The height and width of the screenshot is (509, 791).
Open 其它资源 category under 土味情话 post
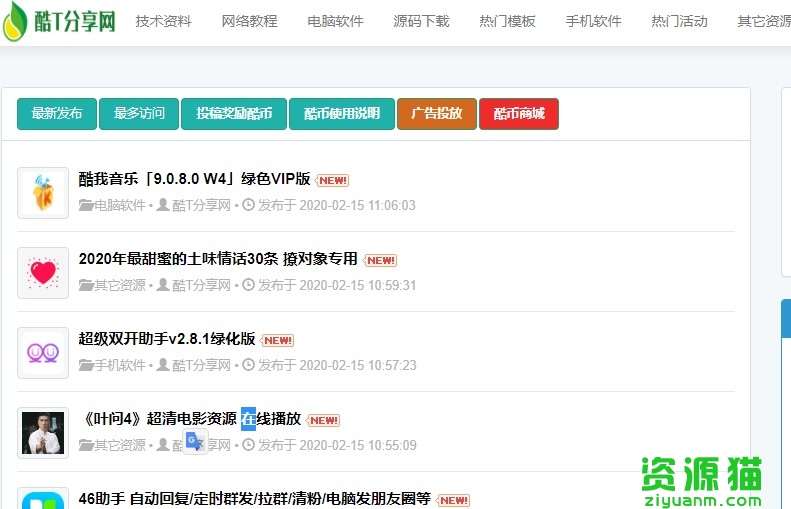pyautogui.click(x=120, y=285)
